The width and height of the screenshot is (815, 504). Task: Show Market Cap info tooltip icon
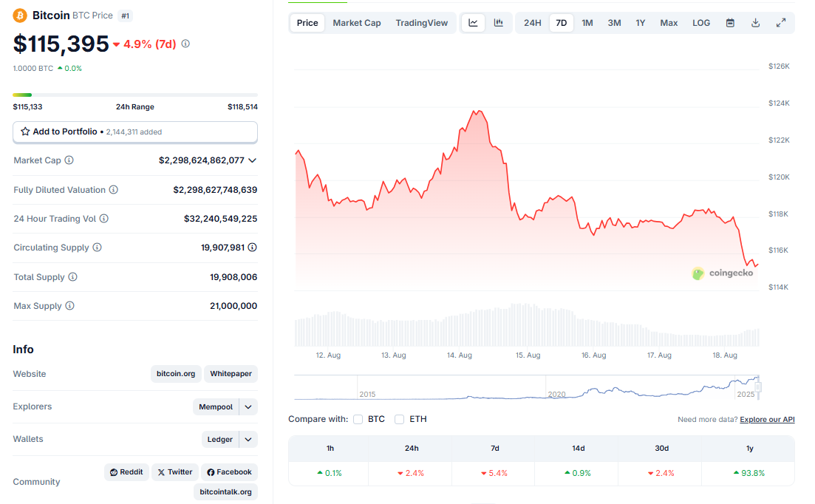pos(69,160)
